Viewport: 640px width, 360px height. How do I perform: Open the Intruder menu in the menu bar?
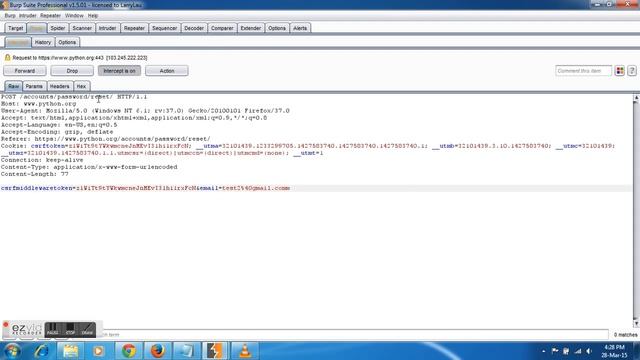click(x=28, y=16)
